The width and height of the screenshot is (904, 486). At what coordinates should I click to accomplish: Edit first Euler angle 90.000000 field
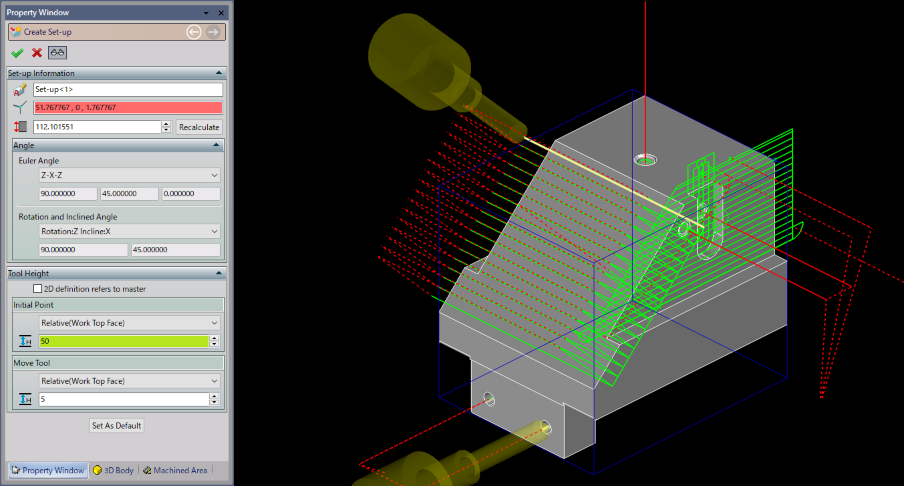[68, 194]
